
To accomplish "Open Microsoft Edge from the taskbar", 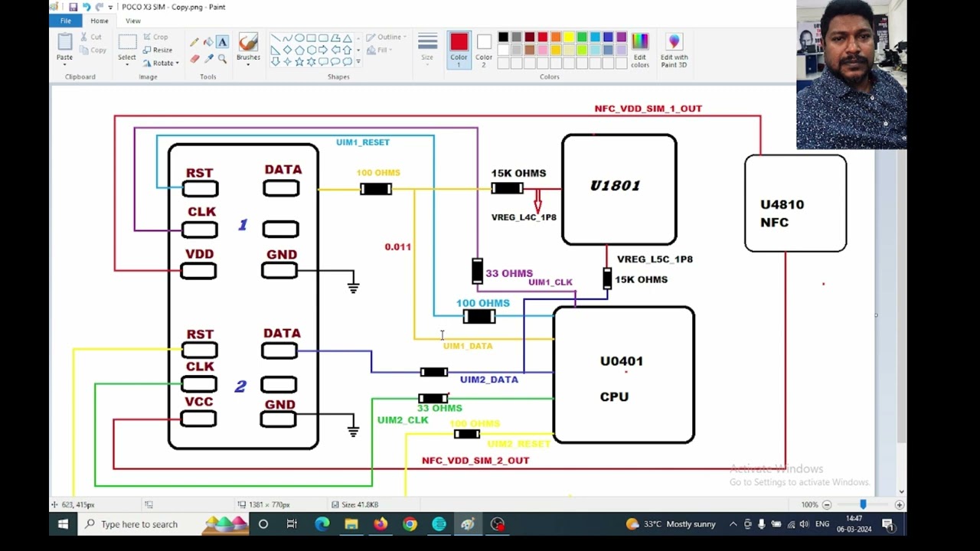I will click(322, 524).
